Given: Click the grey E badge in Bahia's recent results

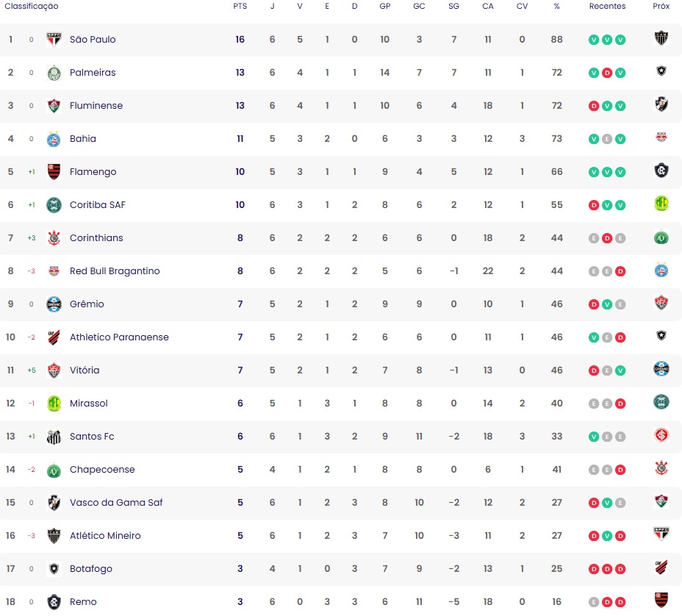Looking at the screenshot, I should click(607, 139).
